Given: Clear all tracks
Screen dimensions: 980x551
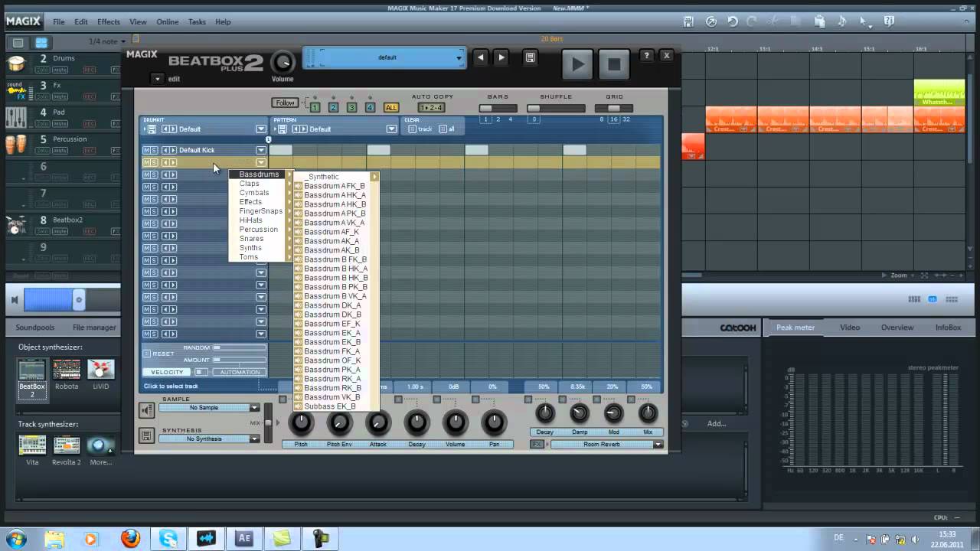Looking at the screenshot, I should pos(448,129).
